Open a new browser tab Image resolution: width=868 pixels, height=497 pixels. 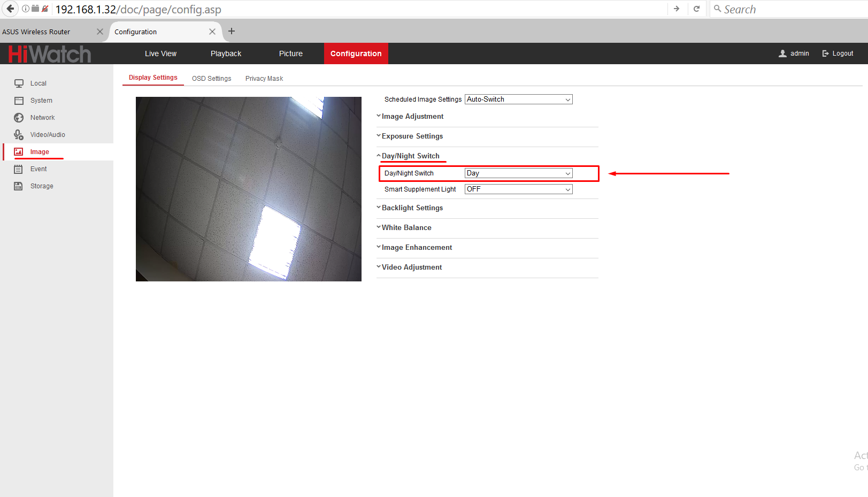point(232,32)
